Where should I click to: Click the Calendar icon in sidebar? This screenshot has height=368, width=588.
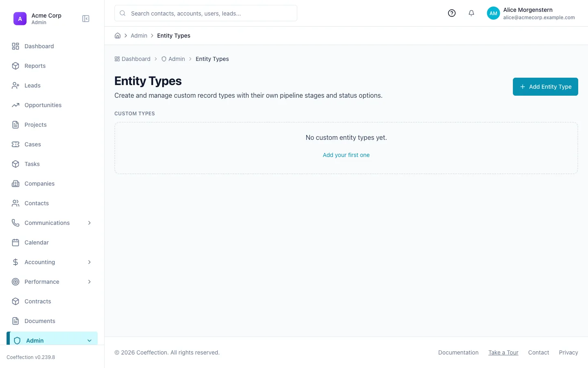(x=16, y=242)
